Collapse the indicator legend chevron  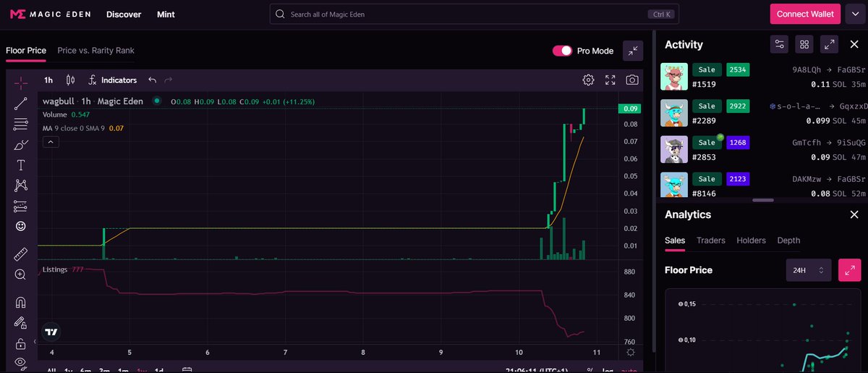(50, 142)
